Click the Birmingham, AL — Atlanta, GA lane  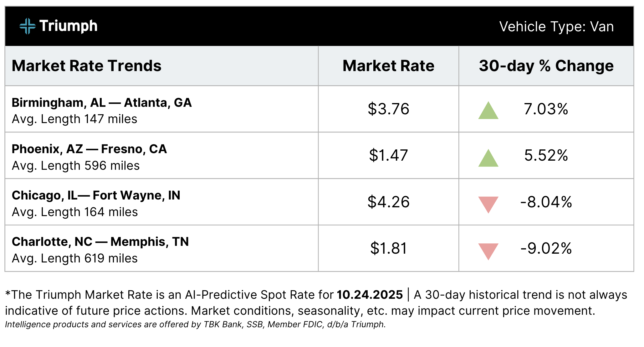pyautogui.click(x=102, y=103)
